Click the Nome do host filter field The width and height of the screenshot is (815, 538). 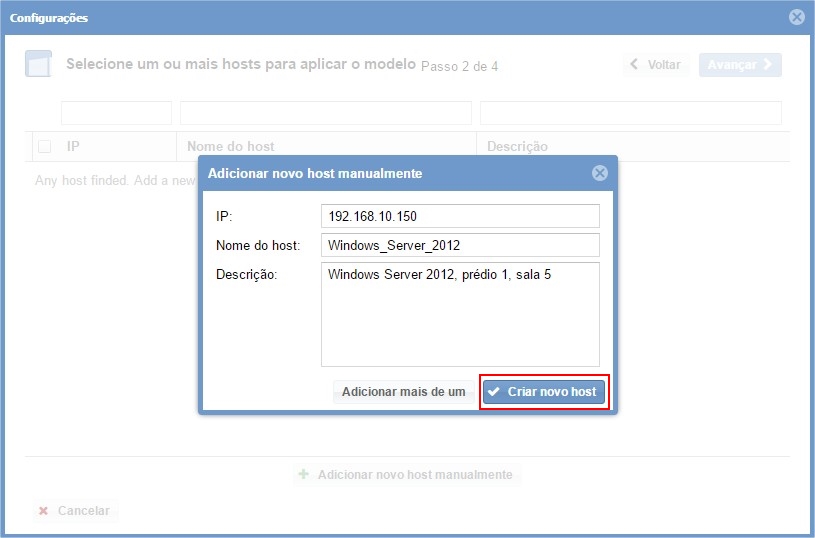click(x=325, y=113)
